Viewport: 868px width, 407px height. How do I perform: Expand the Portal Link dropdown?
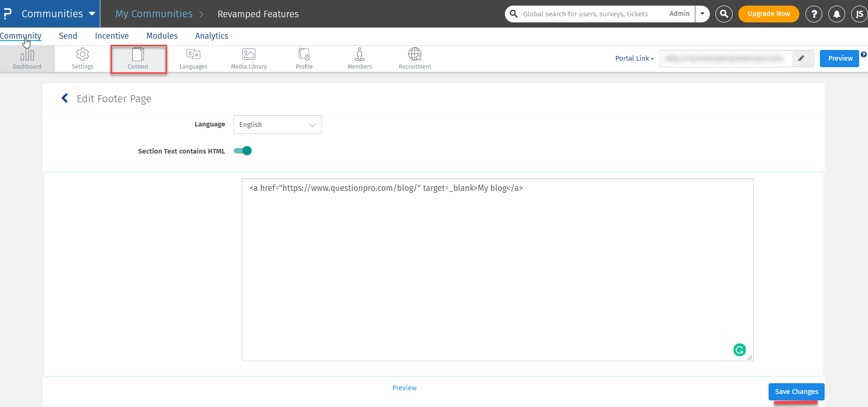[635, 58]
